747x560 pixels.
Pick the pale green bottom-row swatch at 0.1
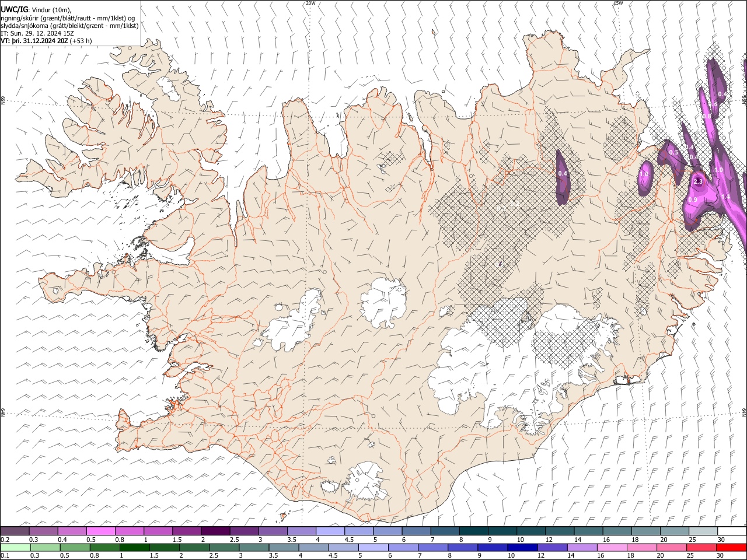click(15, 547)
